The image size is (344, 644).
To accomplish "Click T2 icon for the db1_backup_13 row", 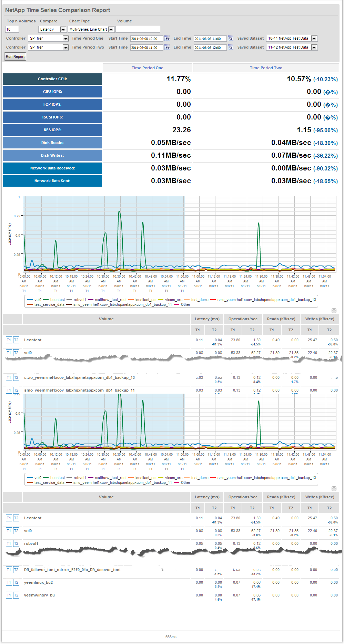I will coord(16,378).
